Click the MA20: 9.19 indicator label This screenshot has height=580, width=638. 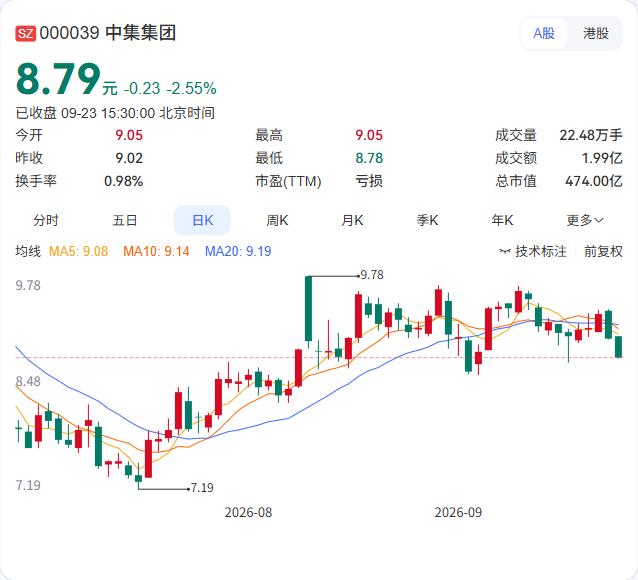coord(238,251)
